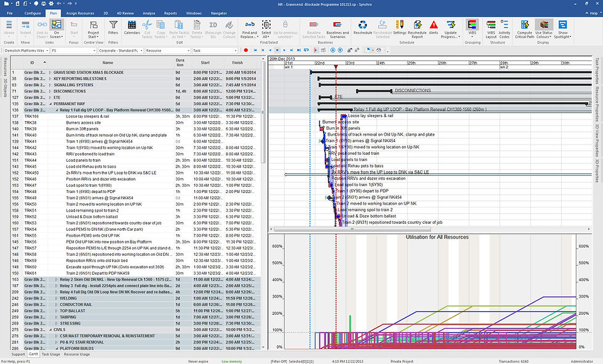Click the Reschedule recycle icon
603x364 pixels.
(362, 25)
